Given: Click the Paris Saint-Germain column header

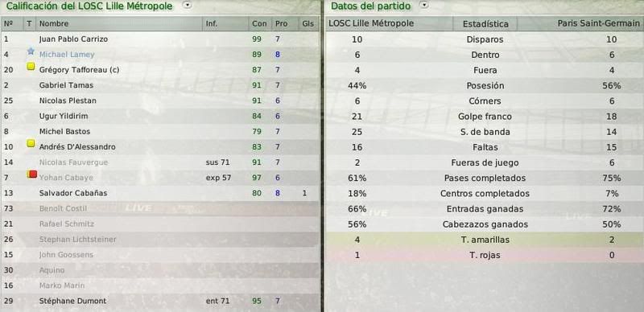Looking at the screenshot, I should pyautogui.click(x=598, y=24).
